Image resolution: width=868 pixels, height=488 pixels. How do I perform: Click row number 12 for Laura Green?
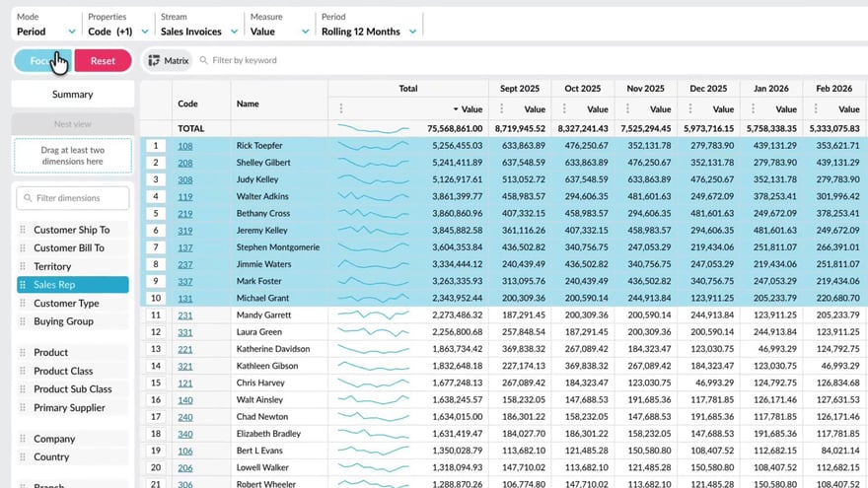pos(156,332)
